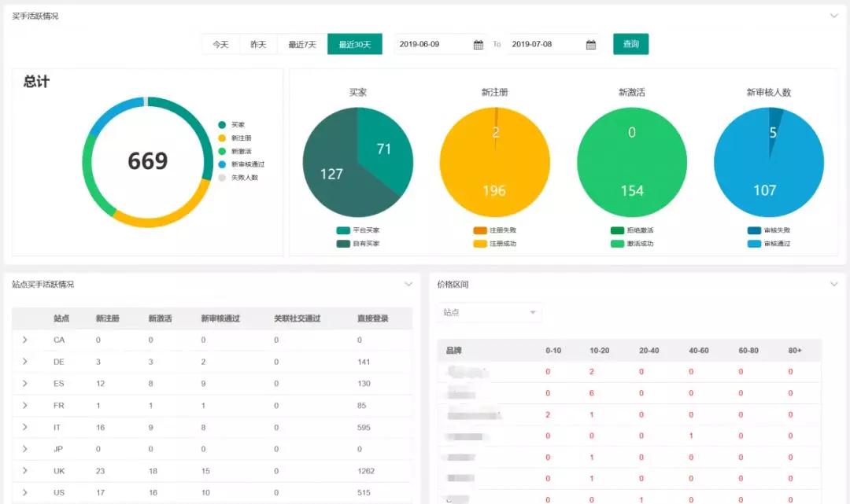Viewport: 850px width, 504px height.
Task: Click the 141 value in the DE row
Action: [x=364, y=362]
